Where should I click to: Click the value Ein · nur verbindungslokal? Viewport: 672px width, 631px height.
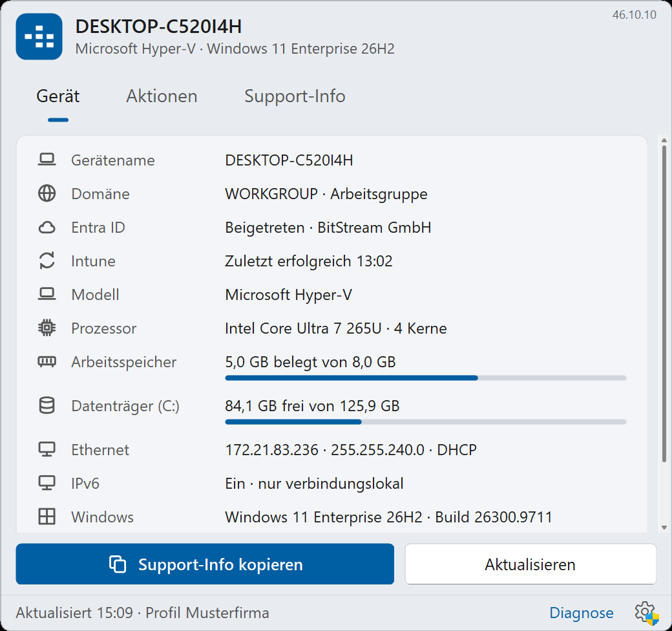pyautogui.click(x=314, y=484)
